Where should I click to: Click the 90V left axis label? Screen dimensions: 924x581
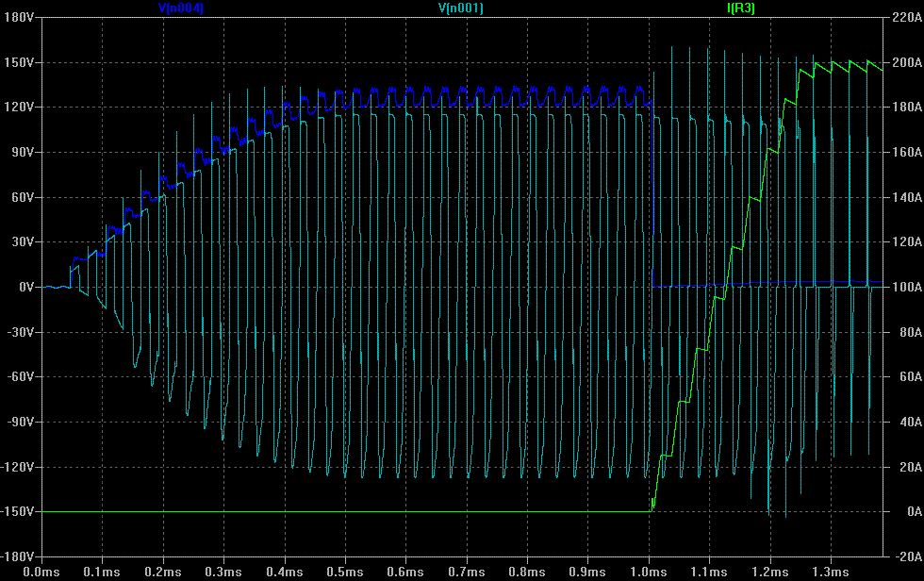tap(23, 152)
